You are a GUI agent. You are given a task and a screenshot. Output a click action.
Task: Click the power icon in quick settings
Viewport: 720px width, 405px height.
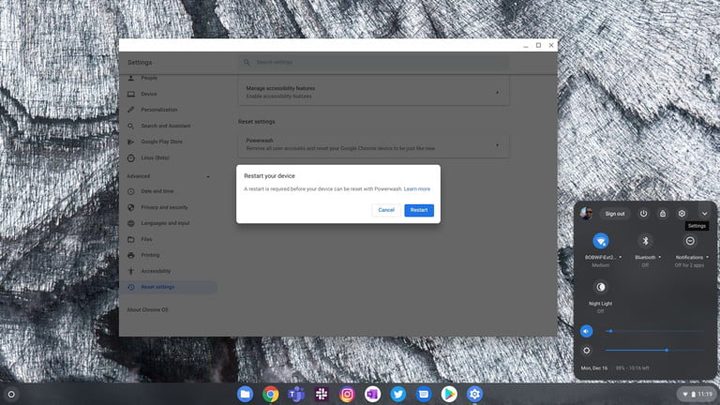[643, 214]
